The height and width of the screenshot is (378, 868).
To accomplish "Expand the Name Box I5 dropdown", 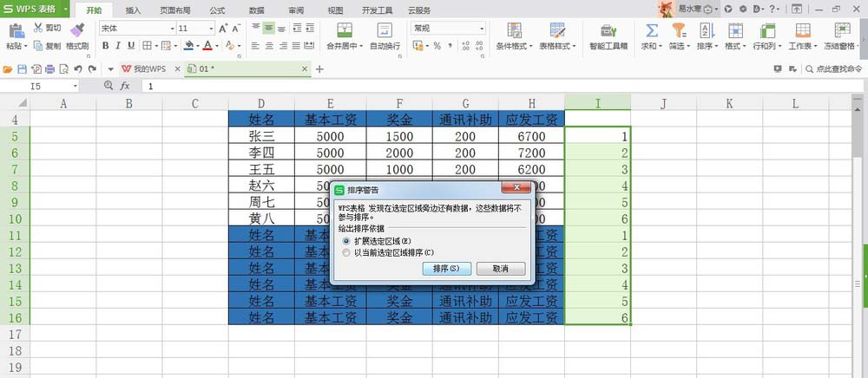I will click(76, 86).
